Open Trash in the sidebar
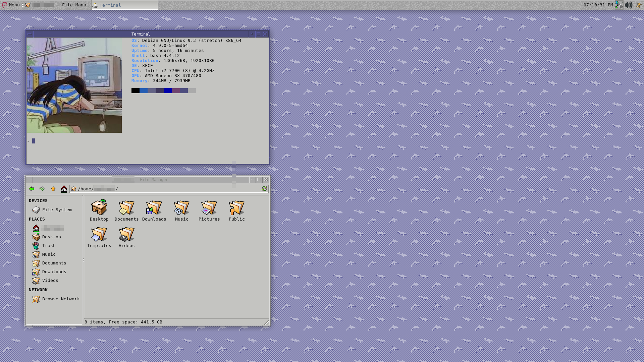This screenshot has width=644, height=362. (44, 246)
